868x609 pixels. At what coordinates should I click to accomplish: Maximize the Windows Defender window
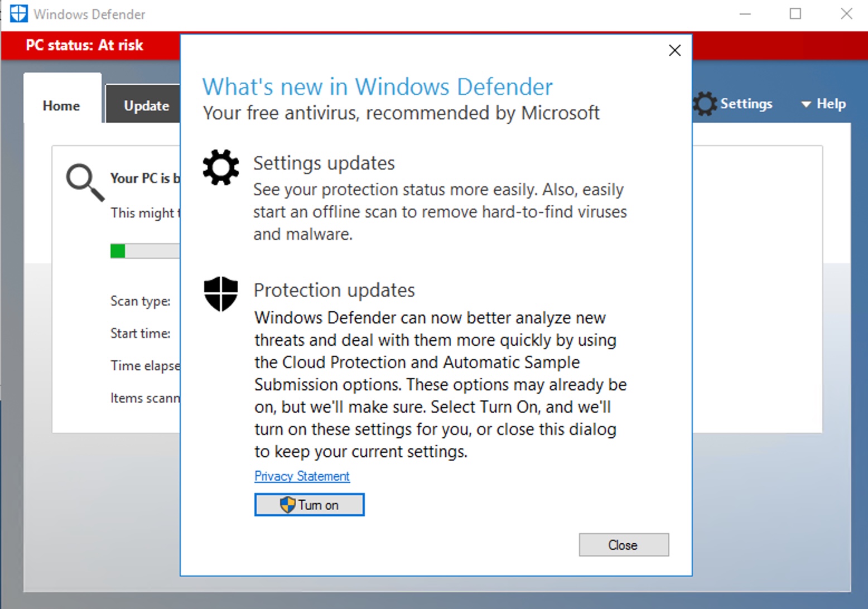coord(795,14)
